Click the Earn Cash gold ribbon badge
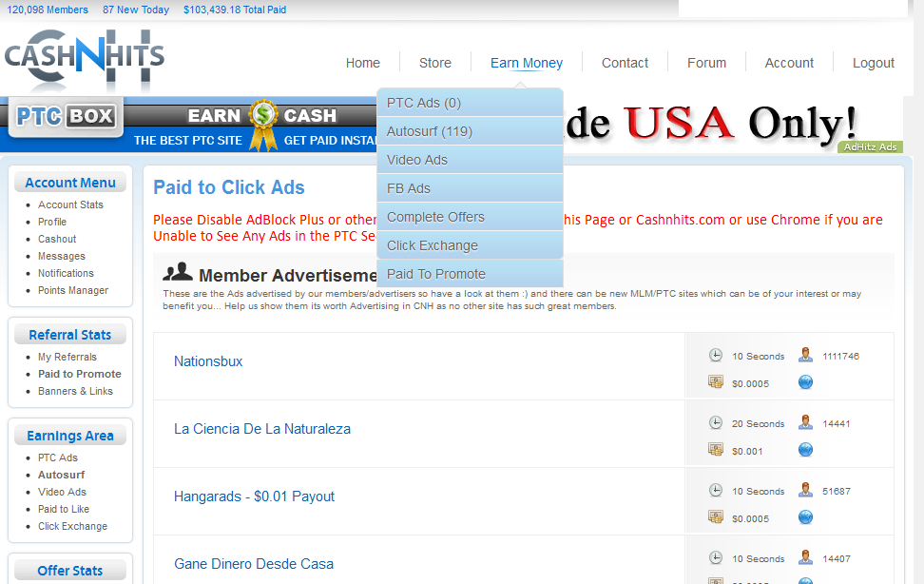This screenshot has width=924, height=584. pyautogui.click(x=262, y=125)
